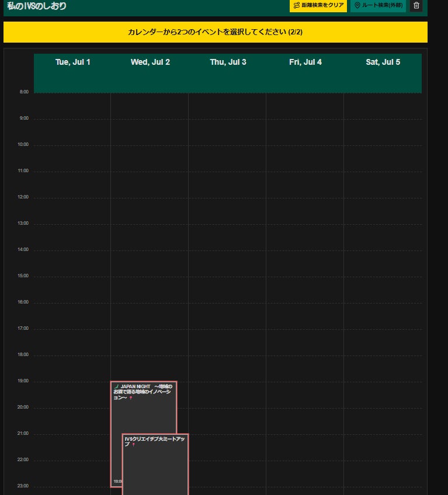
Task: Click the 22:00 time label
Action: click(23, 459)
